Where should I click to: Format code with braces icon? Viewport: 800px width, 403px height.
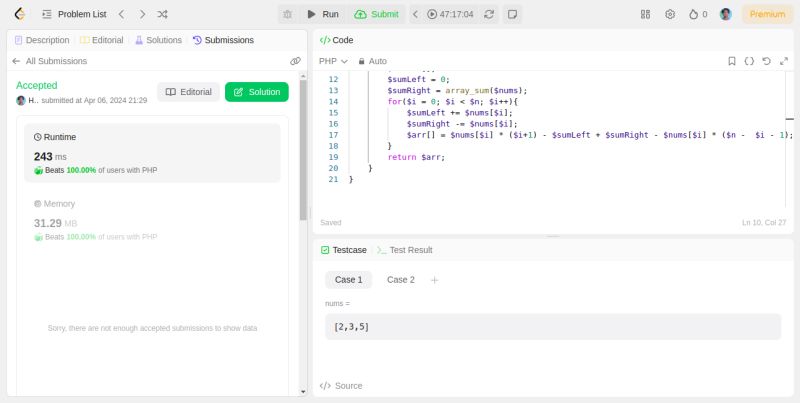coord(749,61)
